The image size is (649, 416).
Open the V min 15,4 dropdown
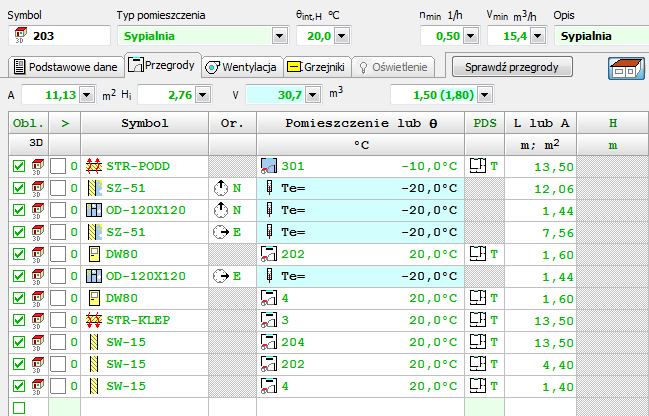538,36
